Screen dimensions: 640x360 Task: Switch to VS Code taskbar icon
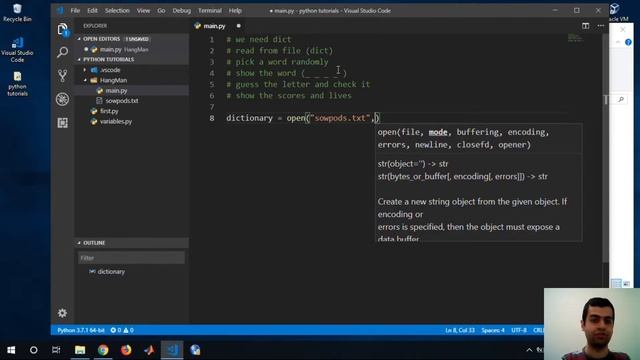(172, 350)
